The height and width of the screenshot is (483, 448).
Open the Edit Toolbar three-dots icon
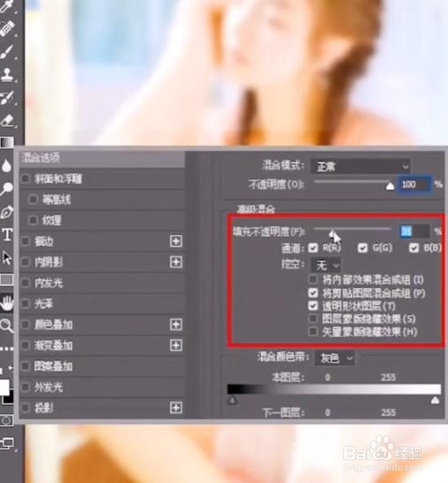tap(7, 349)
